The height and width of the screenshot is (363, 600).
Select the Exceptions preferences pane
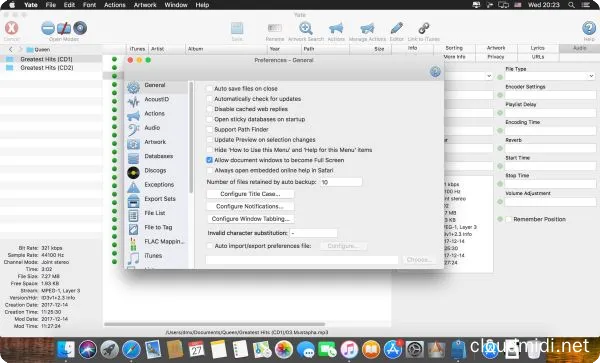click(156, 186)
